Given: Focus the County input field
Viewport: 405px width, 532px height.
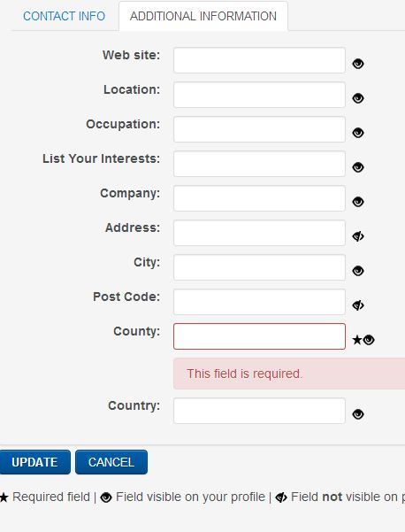Looking at the screenshot, I should [x=259, y=336].
